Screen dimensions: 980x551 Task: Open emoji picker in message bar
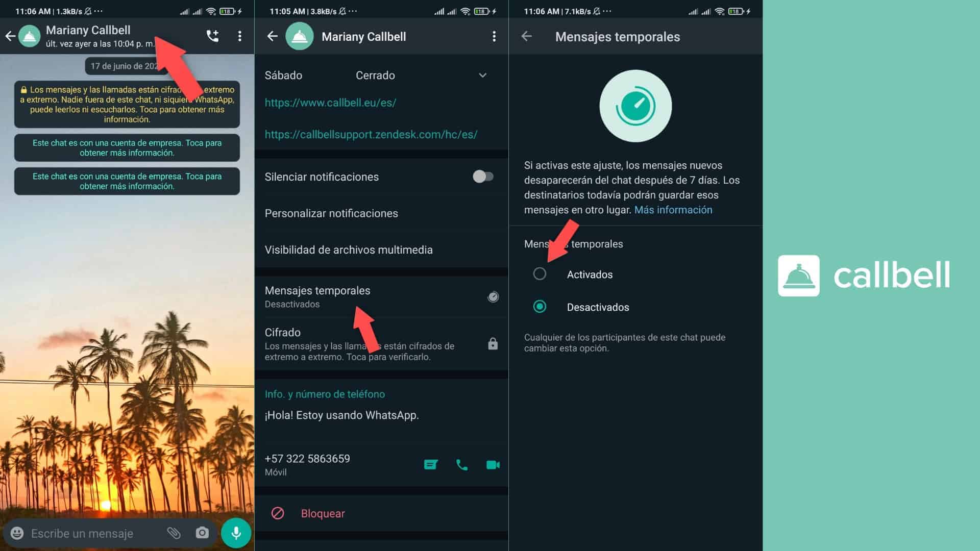click(x=17, y=533)
